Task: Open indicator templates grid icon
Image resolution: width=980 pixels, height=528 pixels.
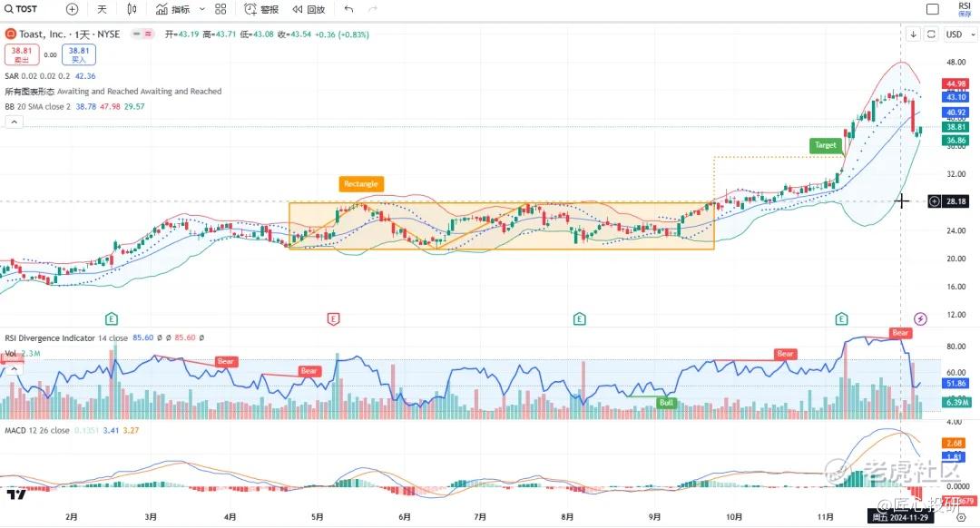Action: (220, 9)
